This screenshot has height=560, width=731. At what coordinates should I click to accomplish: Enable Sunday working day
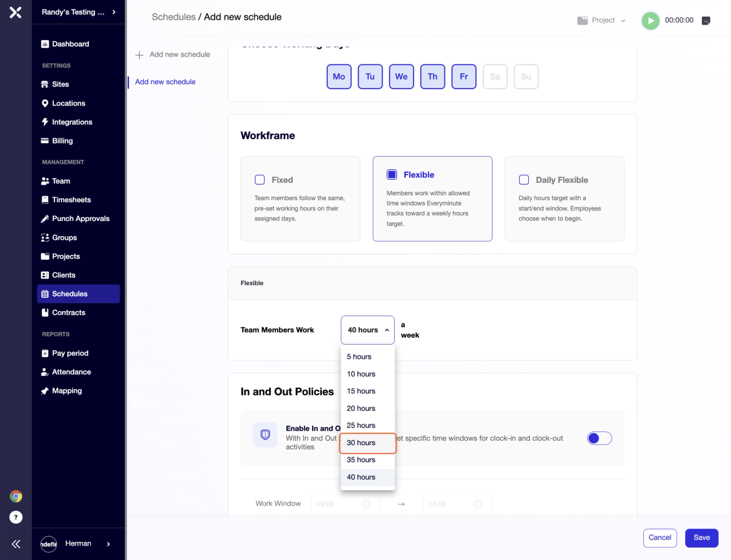point(526,77)
